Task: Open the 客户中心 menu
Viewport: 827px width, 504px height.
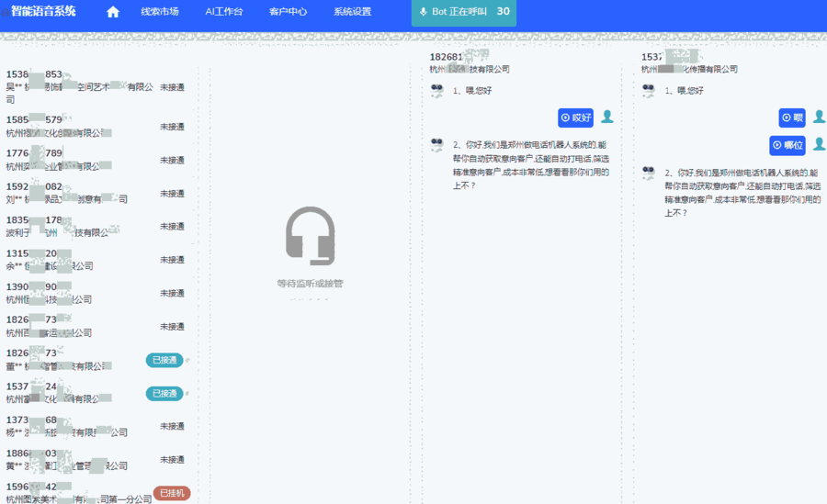Action: pyautogui.click(x=288, y=12)
